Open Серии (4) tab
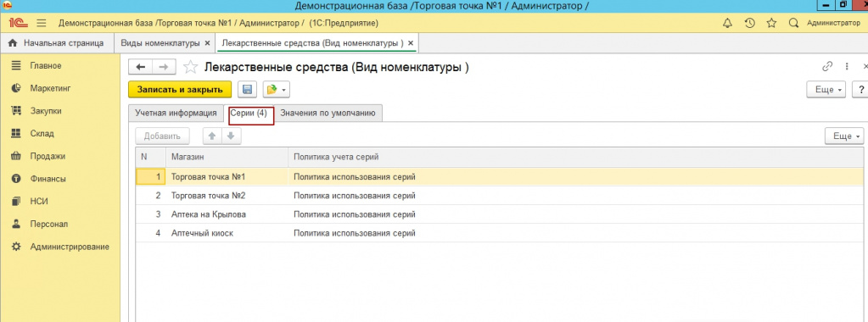 click(x=249, y=113)
